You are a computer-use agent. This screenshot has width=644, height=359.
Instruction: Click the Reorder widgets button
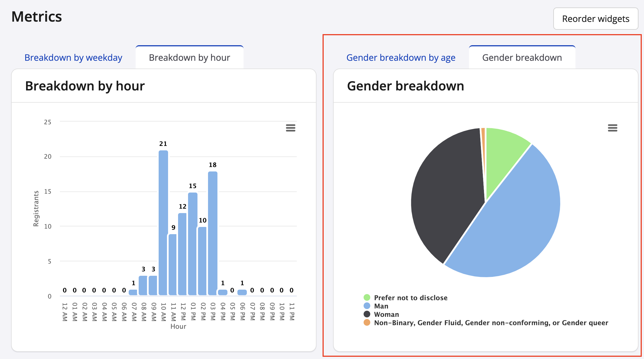595,19
